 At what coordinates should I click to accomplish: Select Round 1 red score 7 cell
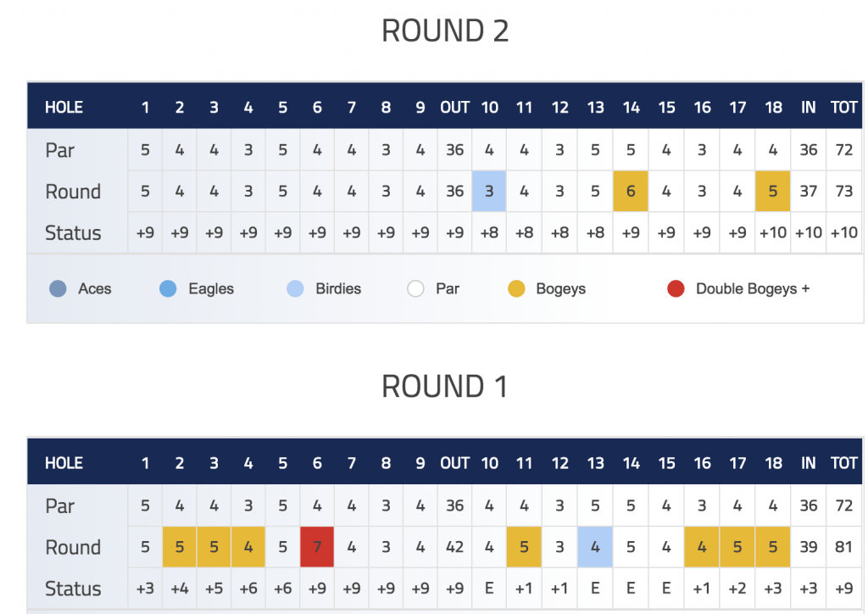pos(317,547)
